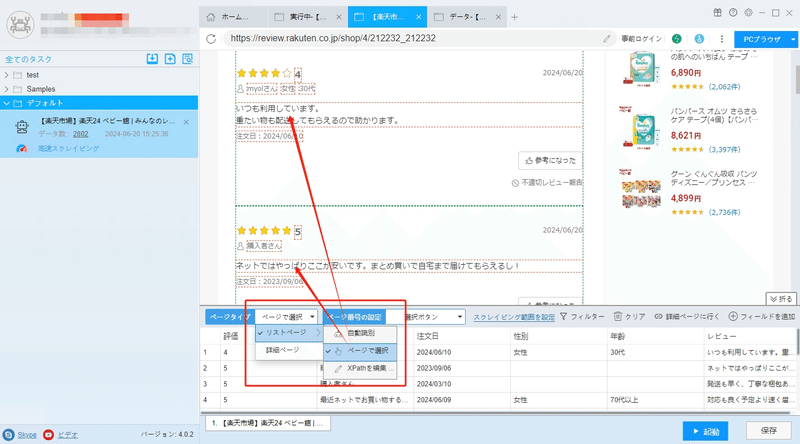
Task: Choose XPathを編集 in the submenu
Action: (x=360, y=368)
